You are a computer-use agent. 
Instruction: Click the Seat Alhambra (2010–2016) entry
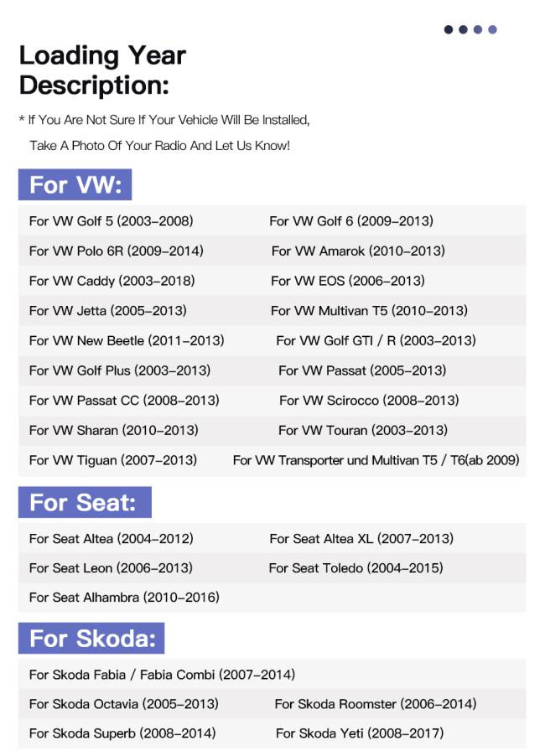click(124, 598)
